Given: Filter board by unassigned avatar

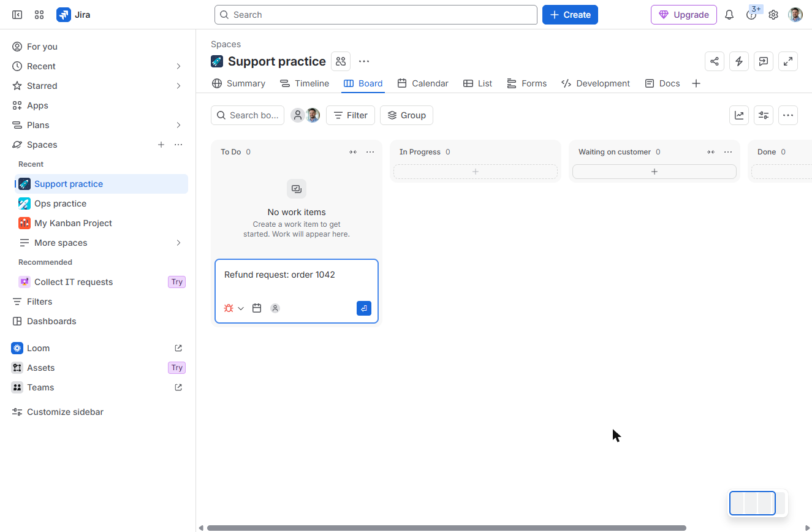Looking at the screenshot, I should (x=298, y=115).
